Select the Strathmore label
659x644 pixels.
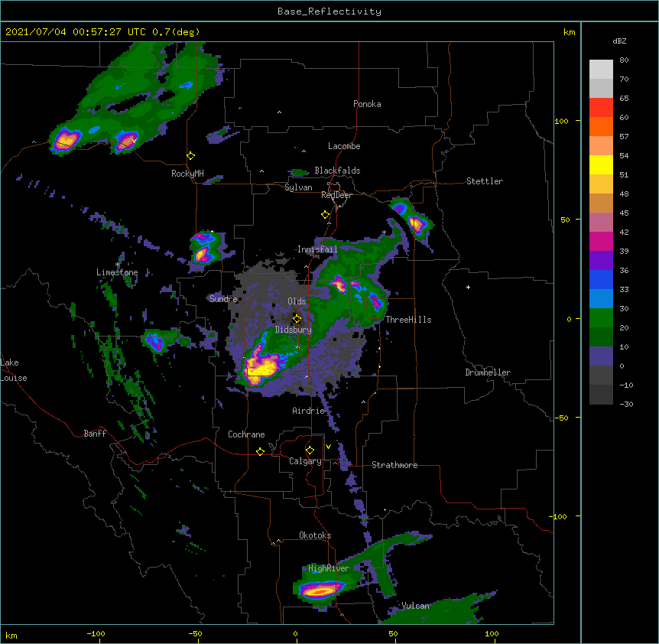394,465
